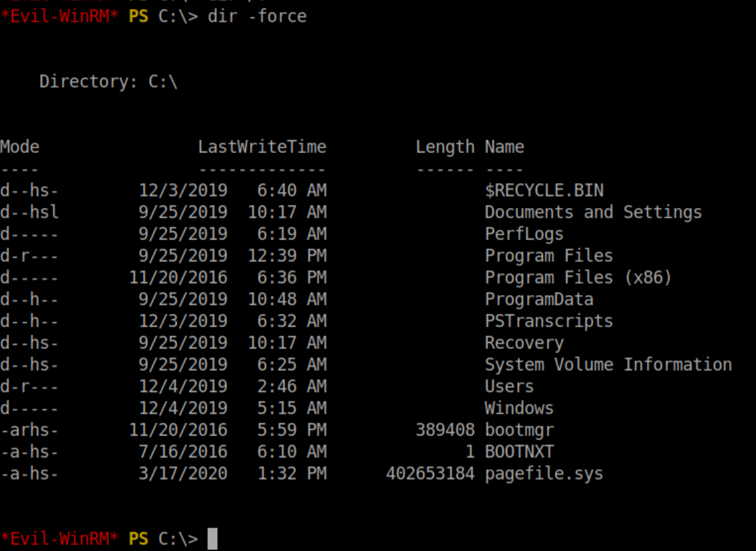Click the $RECYCLE.BIN directory name
Viewport: 756px width, 551px height.
coord(544,191)
